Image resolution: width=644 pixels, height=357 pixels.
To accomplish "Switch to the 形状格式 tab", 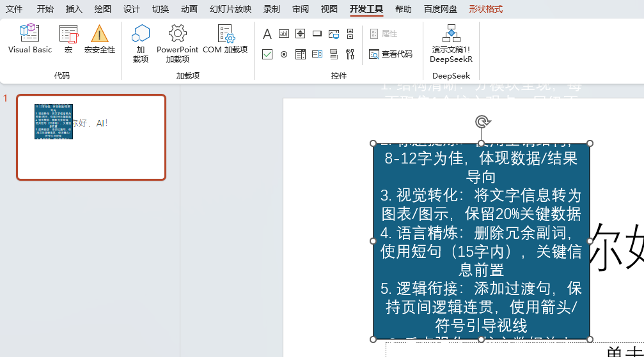I will [x=486, y=9].
